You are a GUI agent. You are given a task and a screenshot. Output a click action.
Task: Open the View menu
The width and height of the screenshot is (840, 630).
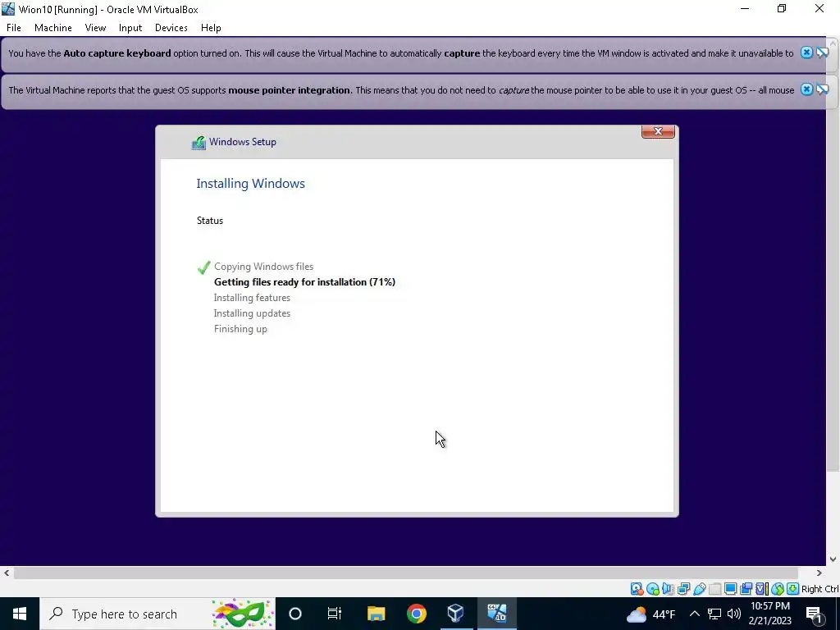pyautogui.click(x=95, y=28)
